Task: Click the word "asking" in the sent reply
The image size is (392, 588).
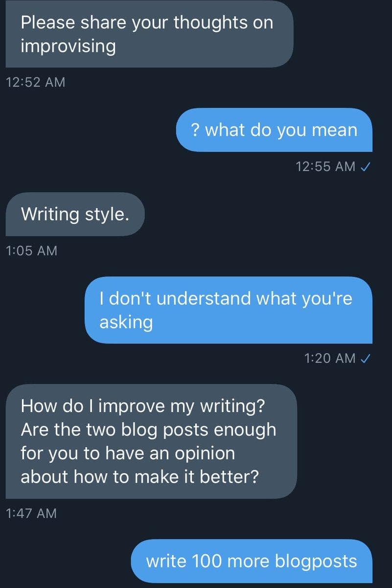Action: (126, 322)
